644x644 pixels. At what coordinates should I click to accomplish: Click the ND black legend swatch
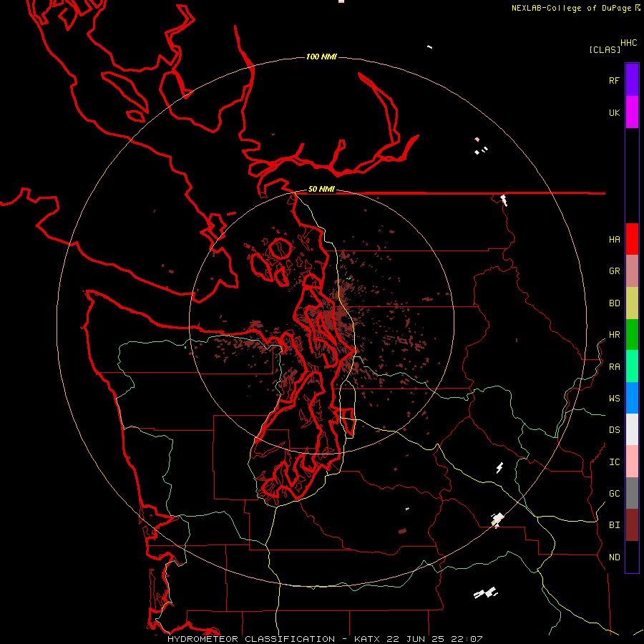tap(632, 557)
